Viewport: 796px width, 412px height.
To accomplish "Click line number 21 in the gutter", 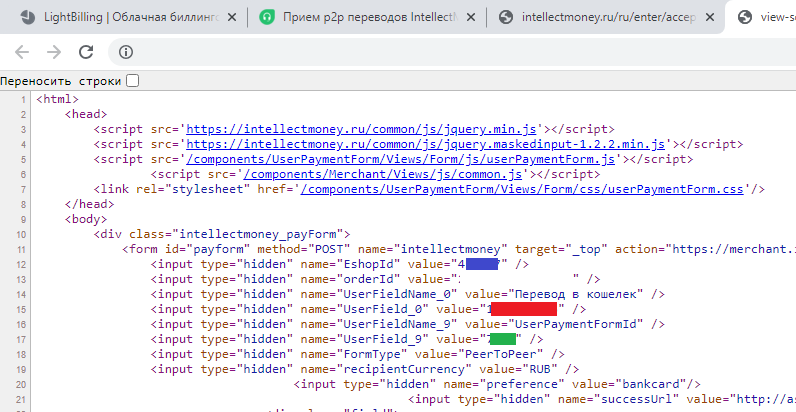I will pos(21,399).
